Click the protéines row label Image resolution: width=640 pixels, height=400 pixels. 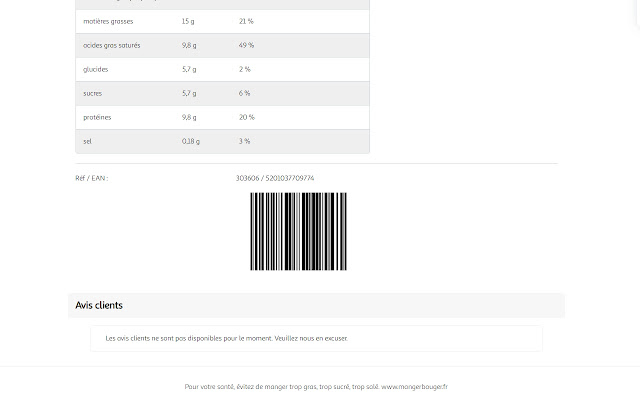click(x=97, y=117)
